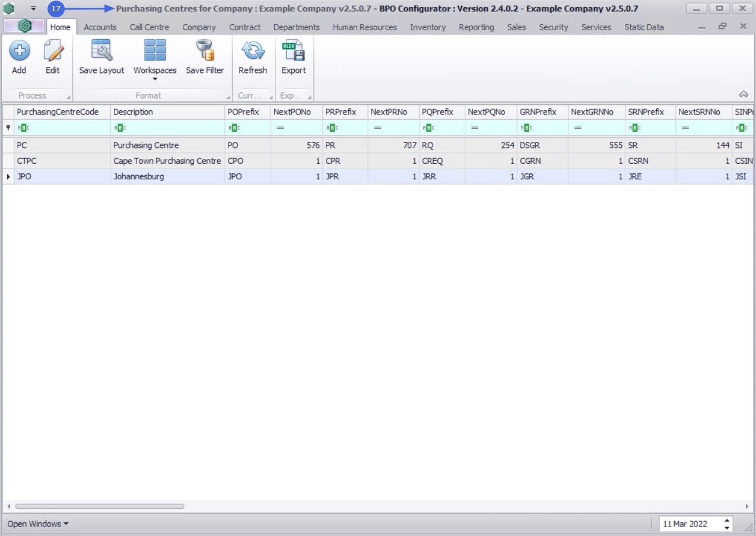Image resolution: width=756 pixels, height=536 pixels.
Task: Select the Cape Town Purchasing Centre row
Action: [378, 161]
